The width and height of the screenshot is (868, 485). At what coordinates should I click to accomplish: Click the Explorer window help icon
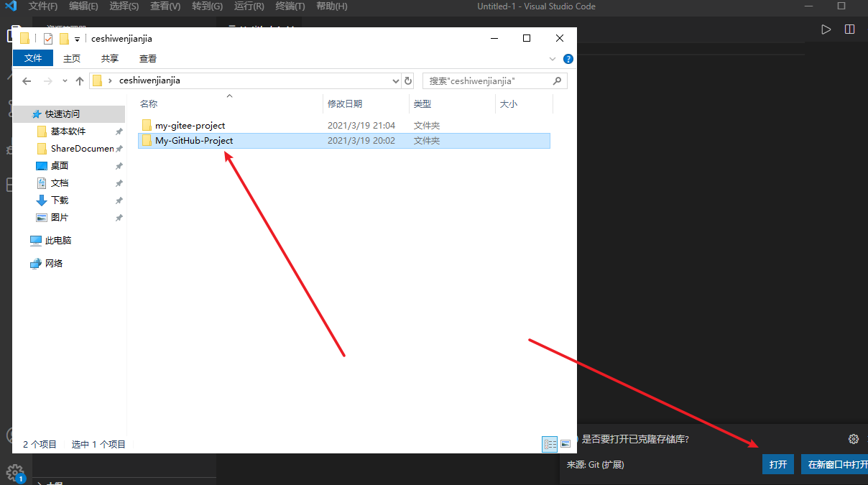coord(568,59)
